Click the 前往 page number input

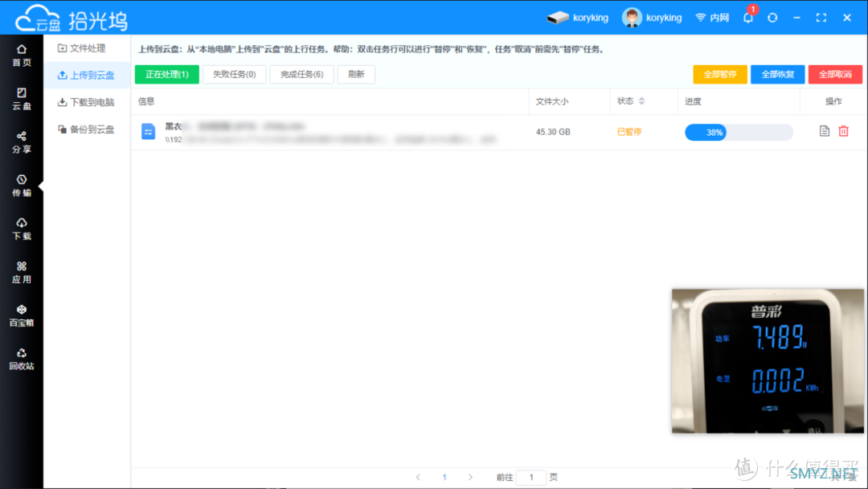tap(531, 477)
